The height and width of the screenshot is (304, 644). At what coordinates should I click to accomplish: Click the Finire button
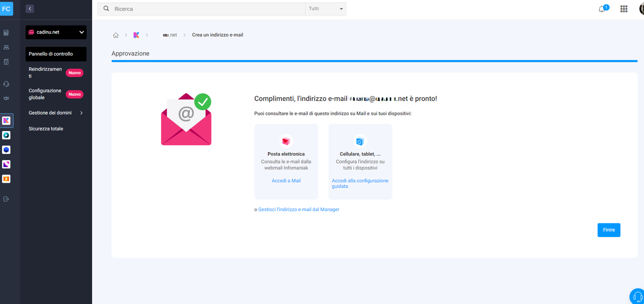pos(609,230)
